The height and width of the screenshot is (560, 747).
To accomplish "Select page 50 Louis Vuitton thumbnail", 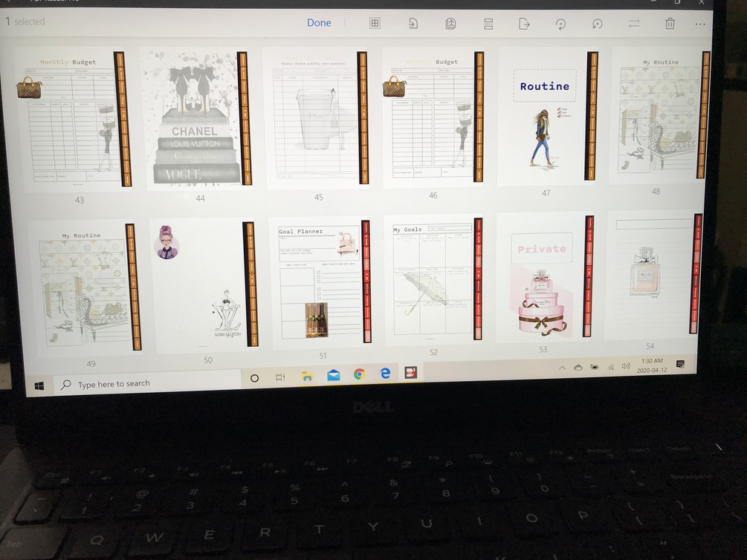I will point(204,286).
